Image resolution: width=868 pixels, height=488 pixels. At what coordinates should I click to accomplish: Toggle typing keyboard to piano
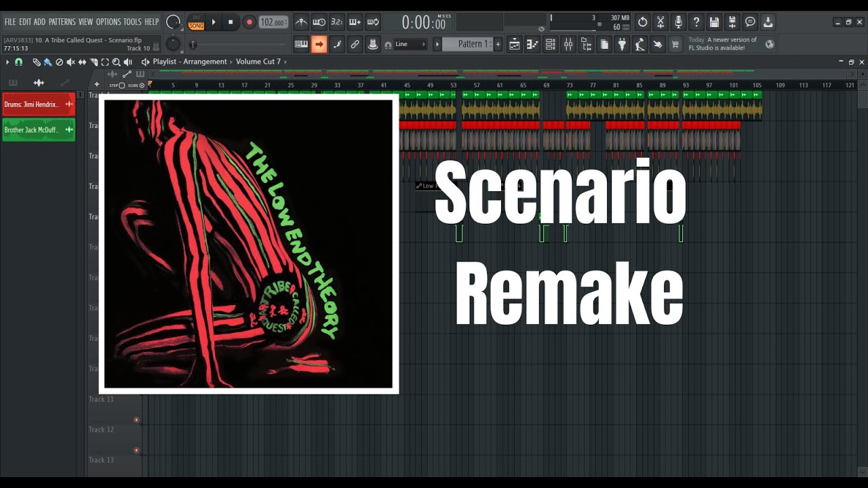point(301,44)
